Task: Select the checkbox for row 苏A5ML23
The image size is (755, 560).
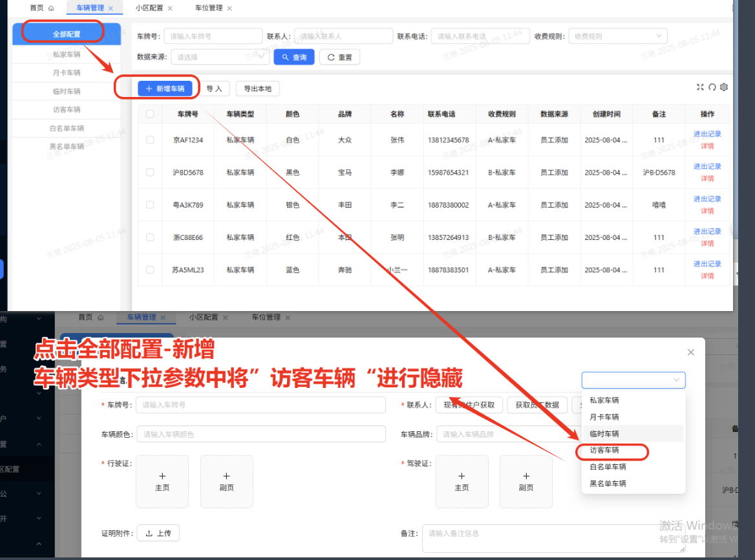Action: (x=150, y=270)
